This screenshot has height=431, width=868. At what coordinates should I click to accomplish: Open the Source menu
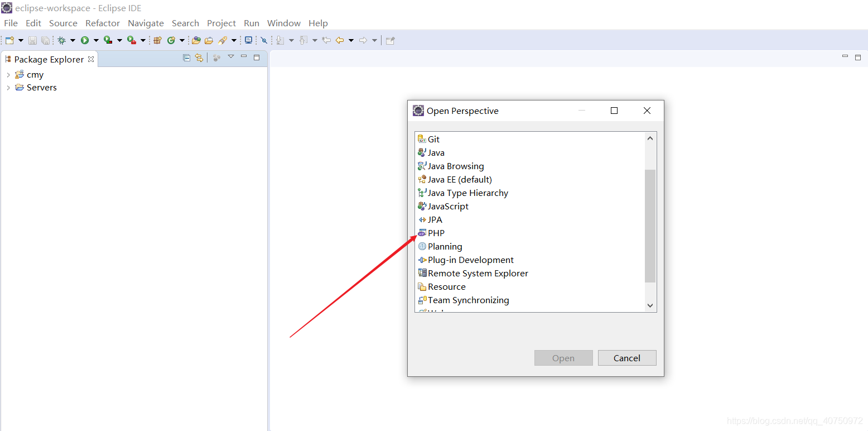tap(63, 23)
